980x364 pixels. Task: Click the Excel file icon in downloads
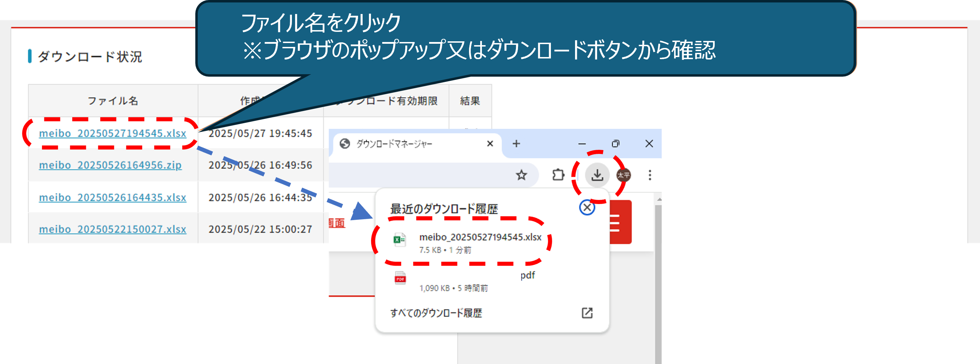399,240
